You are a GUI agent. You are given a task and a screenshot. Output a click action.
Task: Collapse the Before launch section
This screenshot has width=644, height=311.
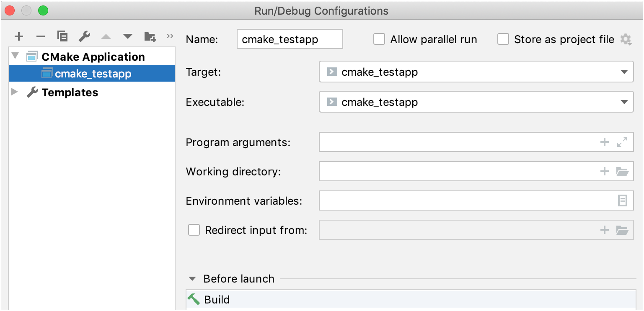click(x=192, y=278)
